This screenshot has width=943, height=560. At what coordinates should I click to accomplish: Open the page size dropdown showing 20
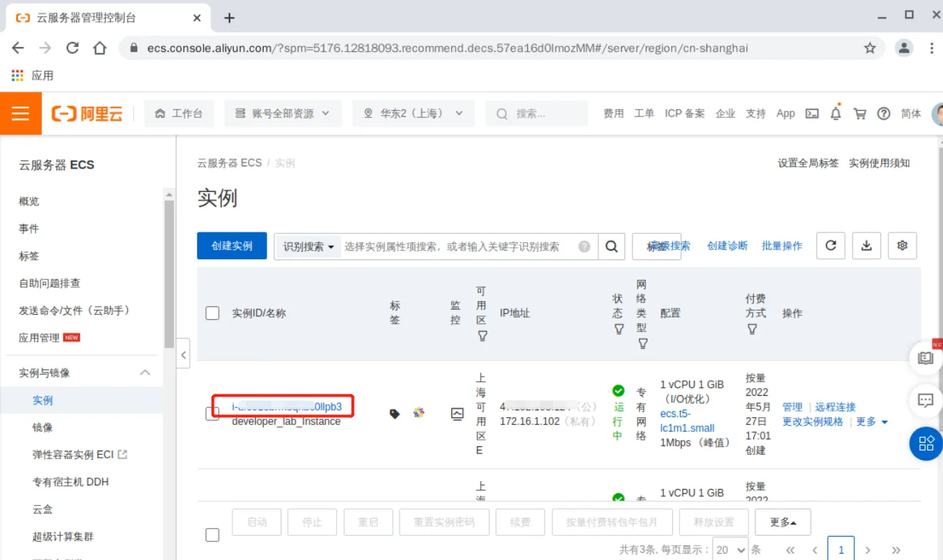[x=732, y=549]
